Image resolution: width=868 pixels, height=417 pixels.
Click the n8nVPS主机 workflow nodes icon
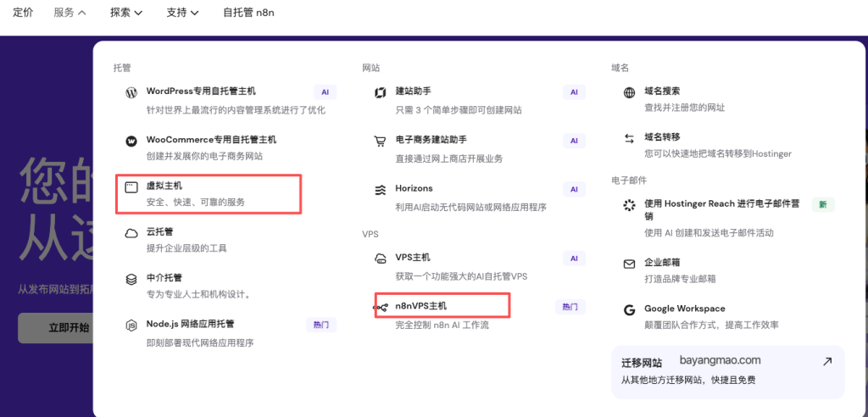(382, 307)
